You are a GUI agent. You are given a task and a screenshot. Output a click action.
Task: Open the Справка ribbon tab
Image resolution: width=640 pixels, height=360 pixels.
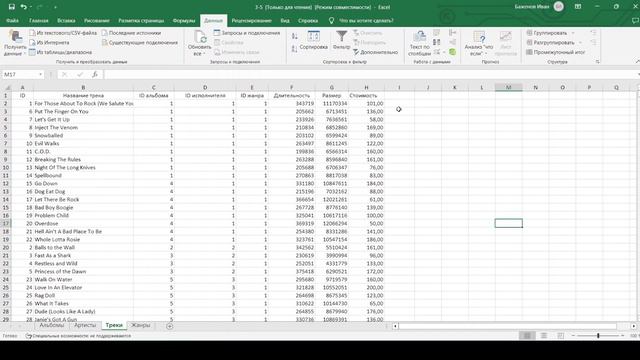tap(308, 20)
